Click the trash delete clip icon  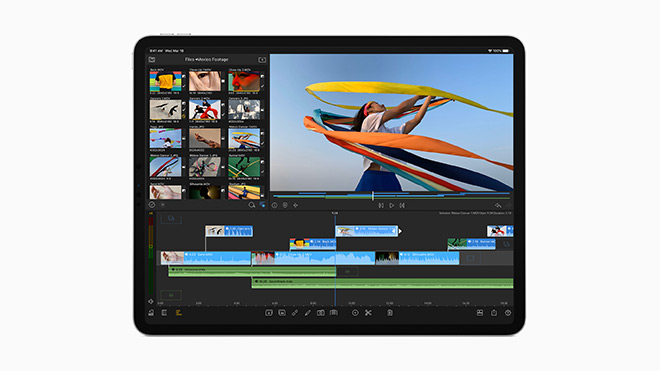coord(390,313)
